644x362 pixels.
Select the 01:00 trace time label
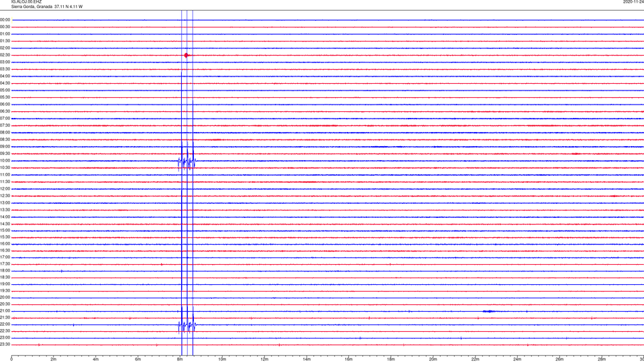[5, 34]
